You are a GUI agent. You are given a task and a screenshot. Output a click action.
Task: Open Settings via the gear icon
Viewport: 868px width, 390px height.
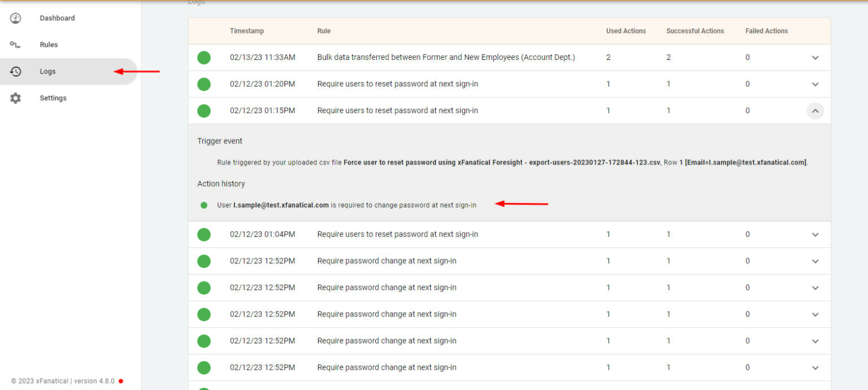15,97
